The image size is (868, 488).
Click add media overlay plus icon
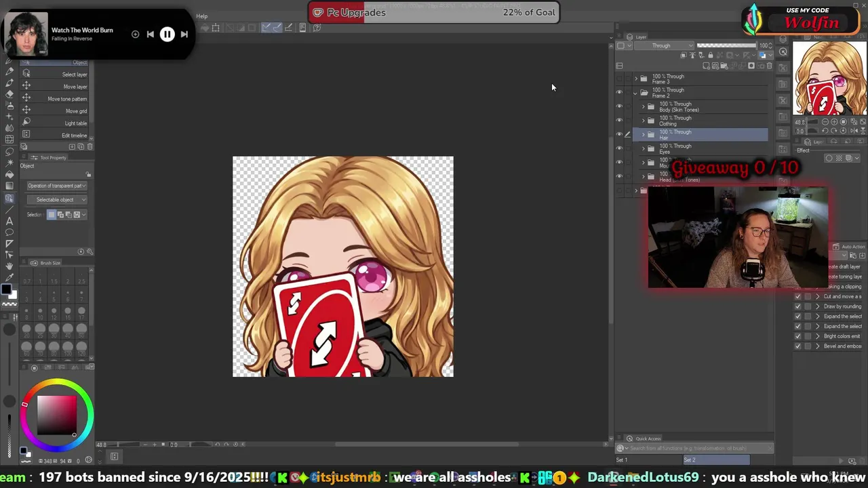135,34
